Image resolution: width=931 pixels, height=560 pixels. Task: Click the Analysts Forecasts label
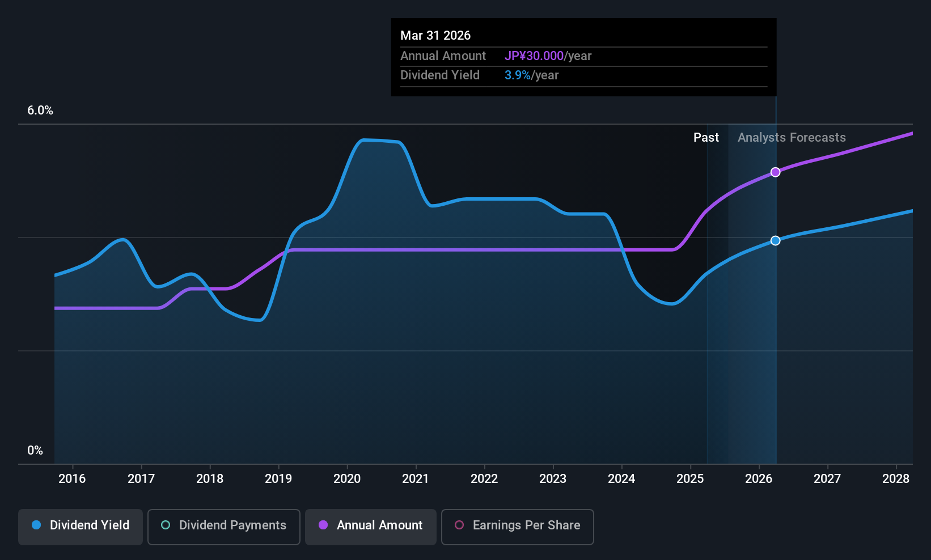792,138
